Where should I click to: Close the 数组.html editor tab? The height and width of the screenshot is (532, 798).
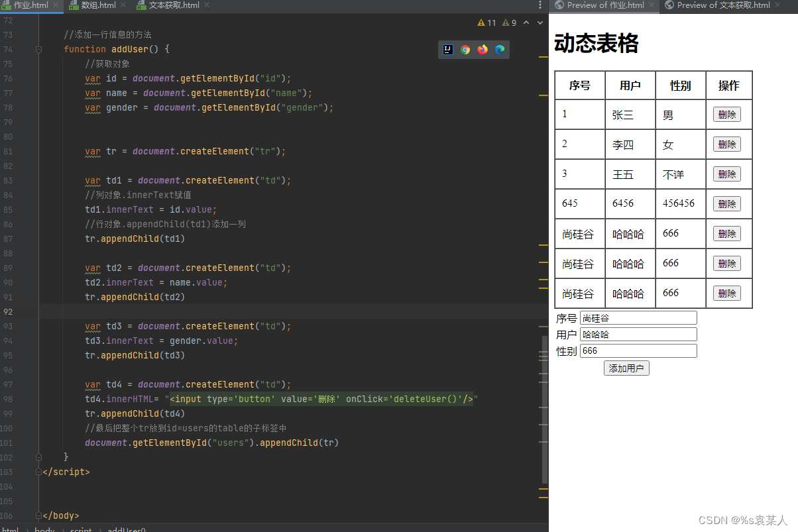pos(123,5)
